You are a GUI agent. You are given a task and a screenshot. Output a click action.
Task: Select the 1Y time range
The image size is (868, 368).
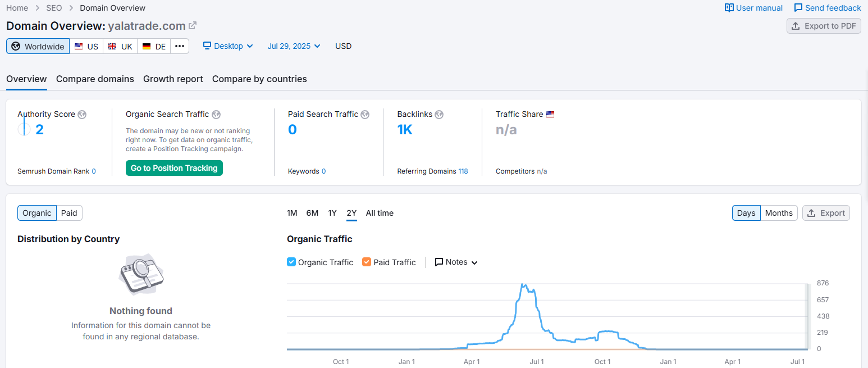332,213
